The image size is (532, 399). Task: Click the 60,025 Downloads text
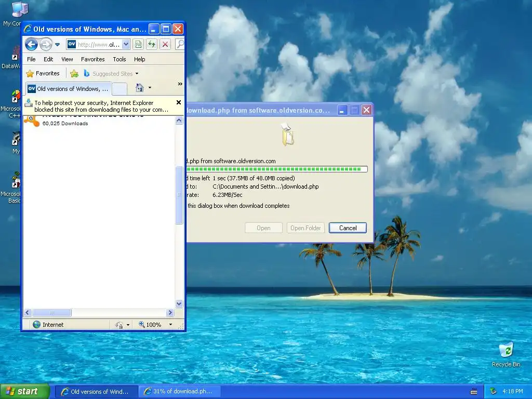click(65, 124)
